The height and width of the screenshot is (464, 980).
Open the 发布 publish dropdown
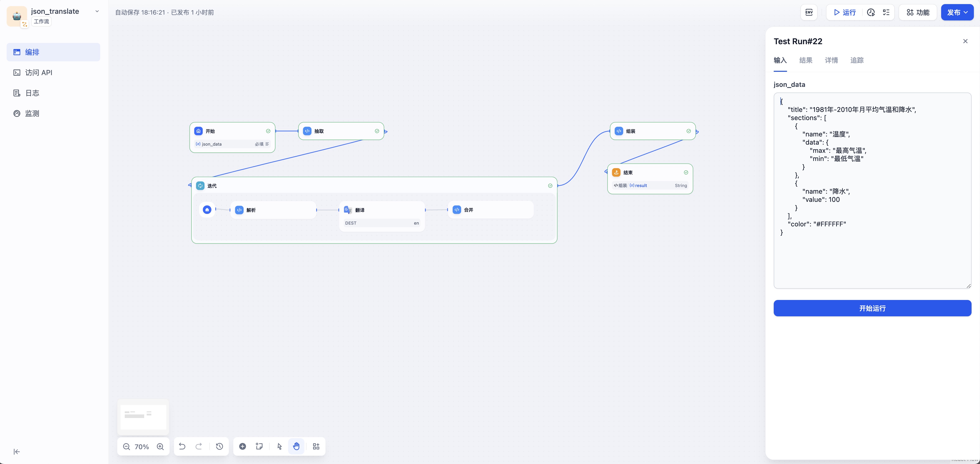[957, 13]
